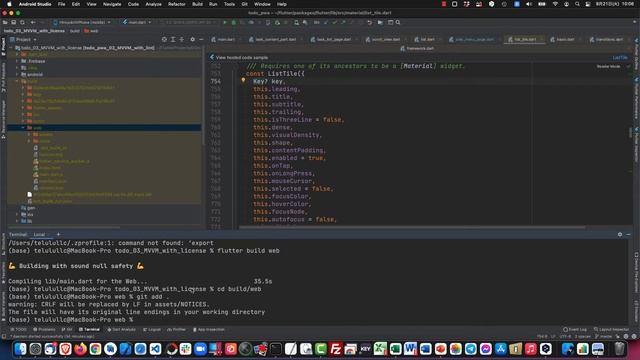Image resolution: width=640 pixels, height=360 pixels.
Task: Open FileZilla from the dock
Action: (336, 349)
